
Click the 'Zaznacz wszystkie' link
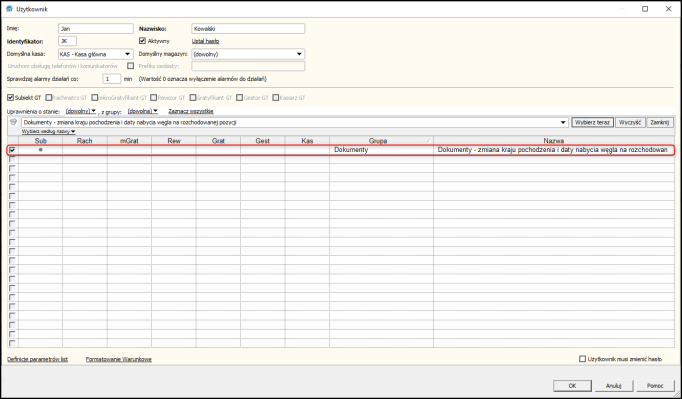(191, 111)
